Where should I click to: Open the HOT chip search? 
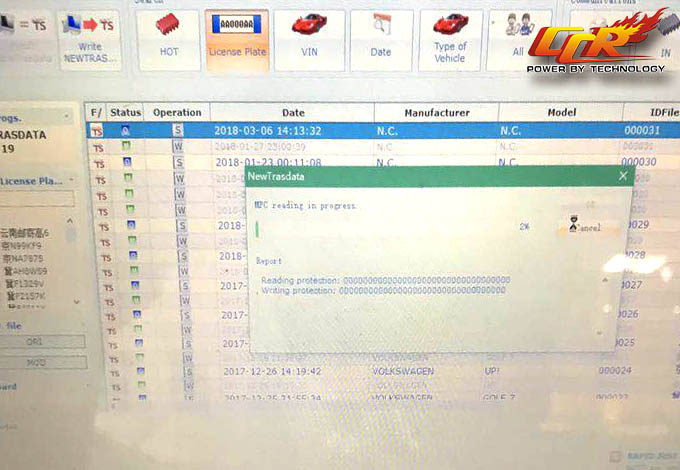tap(169, 40)
